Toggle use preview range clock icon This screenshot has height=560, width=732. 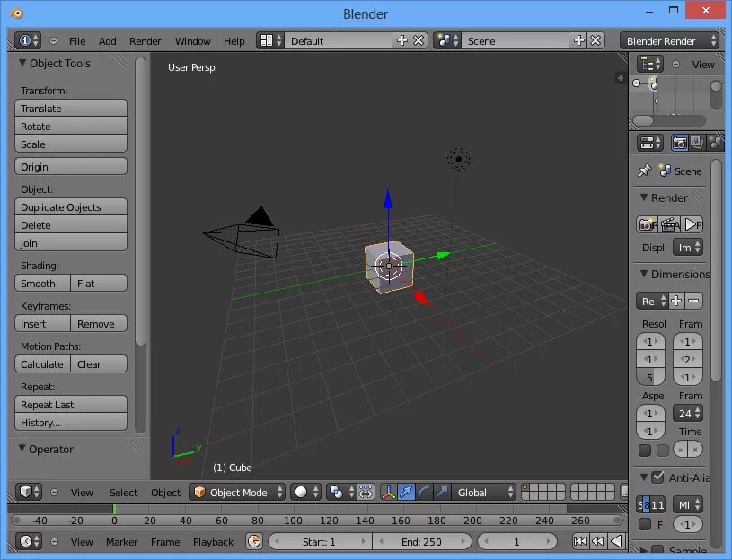pos(254,541)
